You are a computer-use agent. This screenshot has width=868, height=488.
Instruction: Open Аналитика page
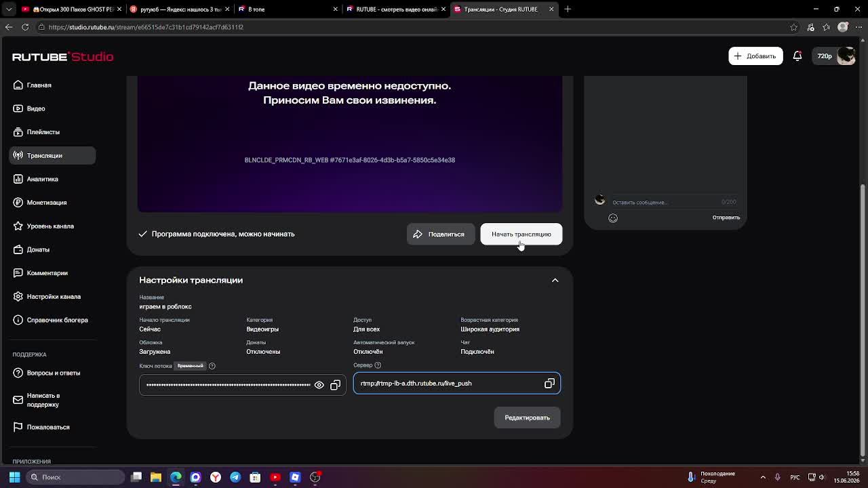(52, 179)
